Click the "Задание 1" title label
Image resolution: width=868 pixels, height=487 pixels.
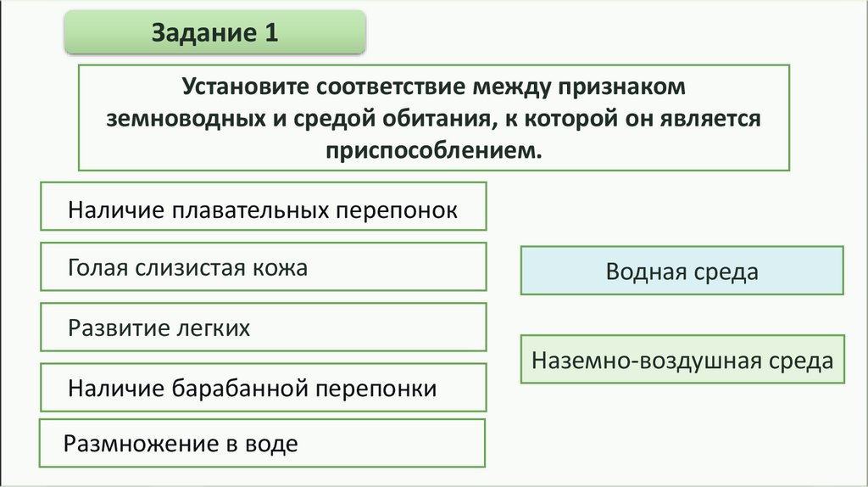[x=215, y=34]
